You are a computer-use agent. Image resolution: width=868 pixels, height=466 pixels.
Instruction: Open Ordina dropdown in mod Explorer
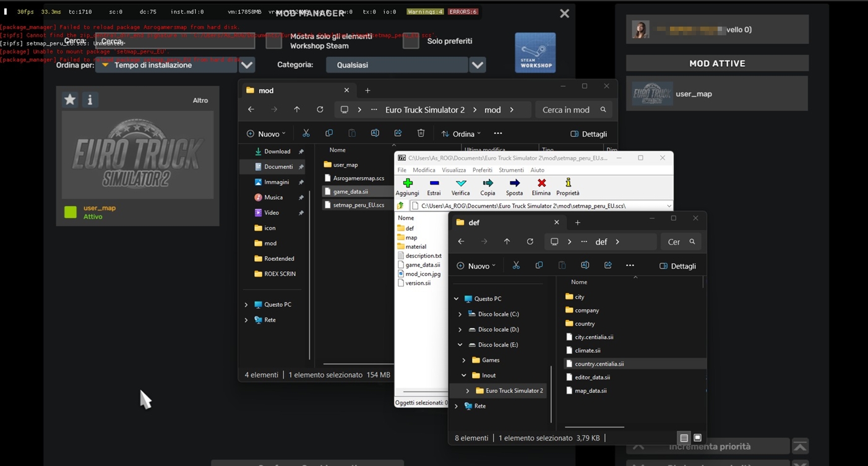pos(461,134)
